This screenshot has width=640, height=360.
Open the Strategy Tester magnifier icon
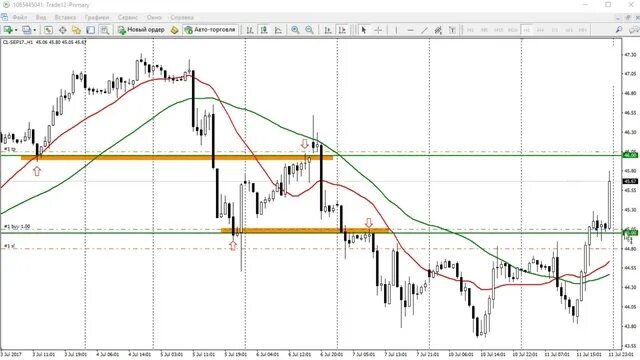click(105, 30)
